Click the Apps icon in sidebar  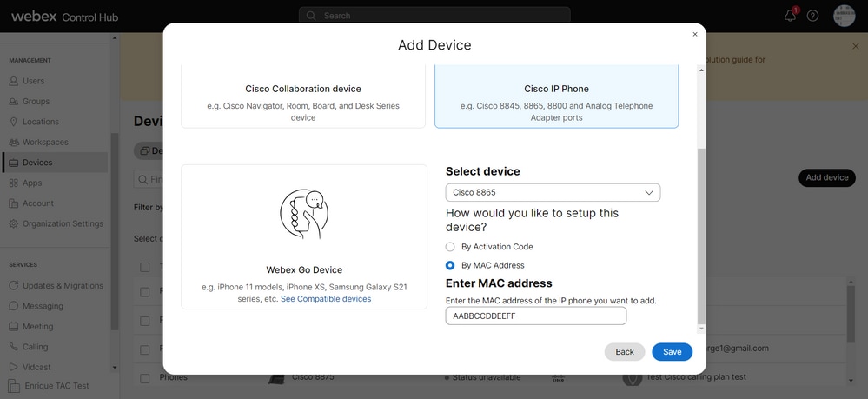point(14,183)
